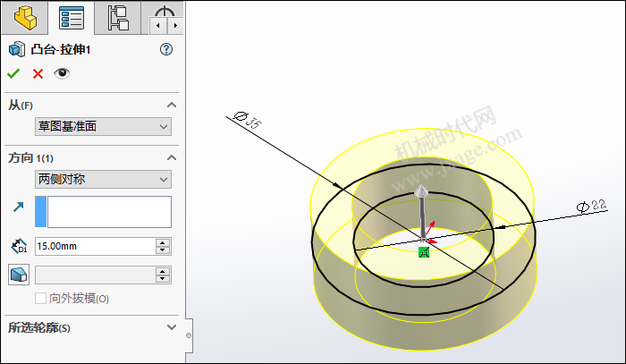Confirm extrusion with green checkmark

pos(13,73)
